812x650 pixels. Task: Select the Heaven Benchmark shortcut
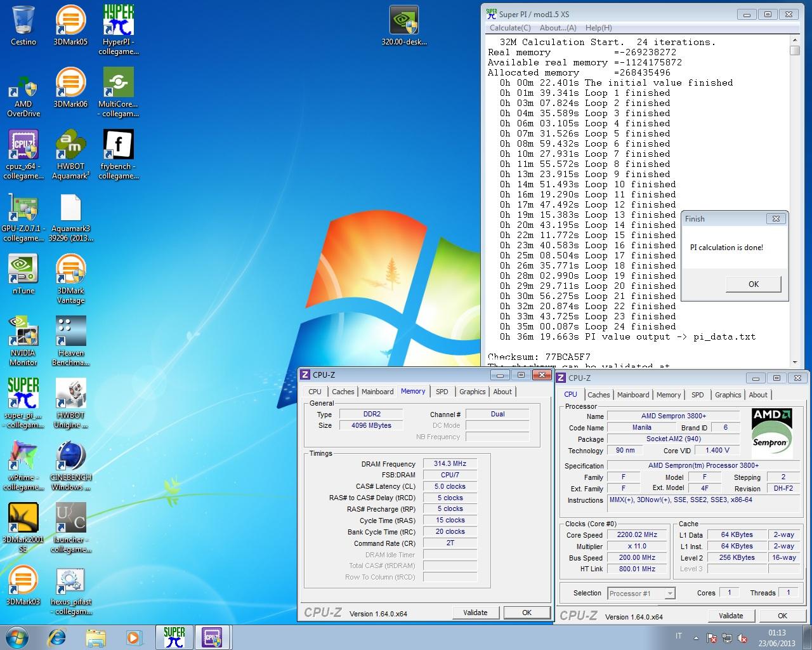click(70, 342)
